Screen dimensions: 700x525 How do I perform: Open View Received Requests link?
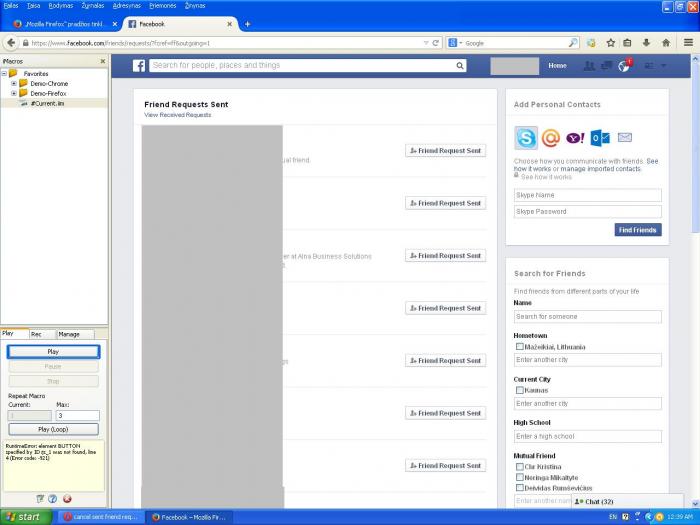(178, 115)
